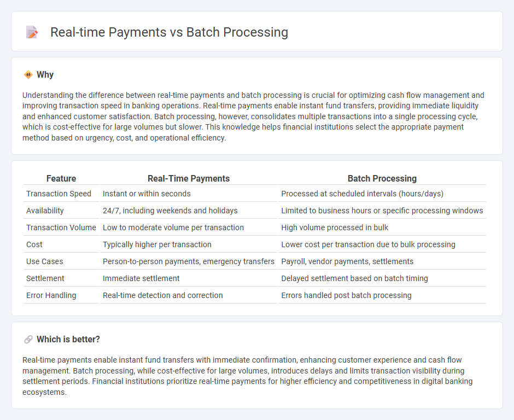Click the paragraph starting Real-time payments enable instant

coord(248,376)
